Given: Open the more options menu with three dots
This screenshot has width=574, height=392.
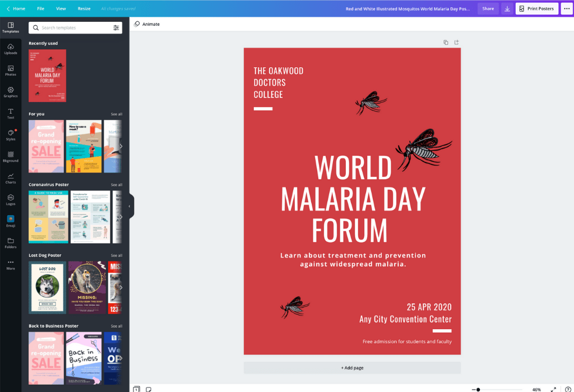Looking at the screenshot, I should (x=568, y=8).
